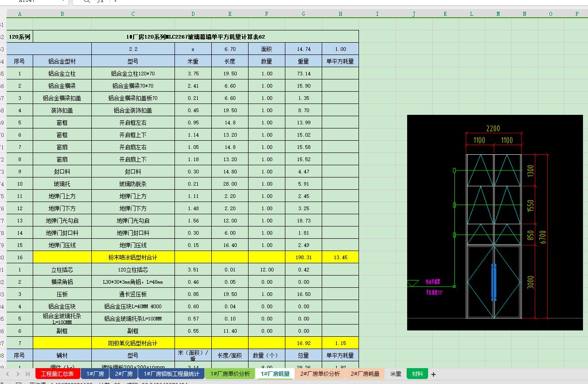588x384 pixels.
Task: Click the weight value 73.14
Action: (x=304, y=74)
